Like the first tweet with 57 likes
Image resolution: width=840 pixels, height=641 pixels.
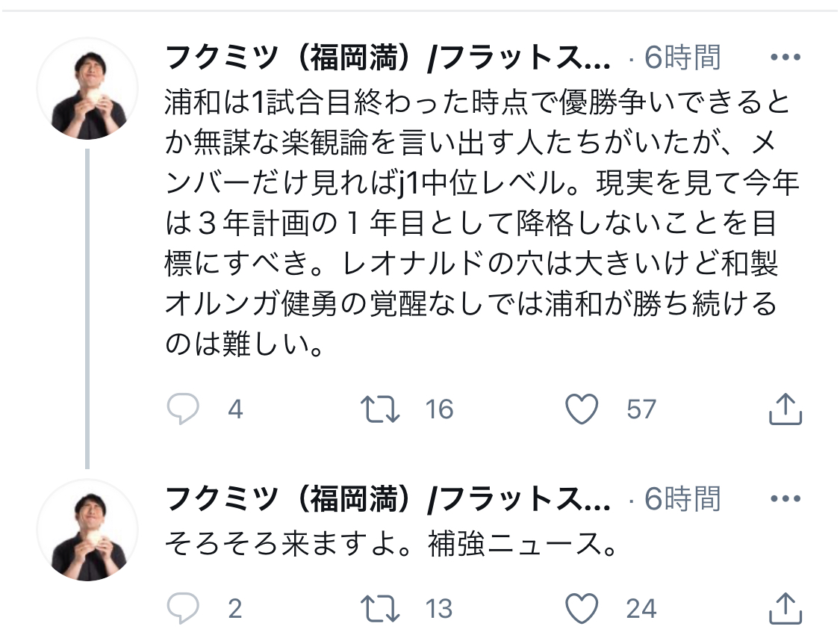(582, 409)
